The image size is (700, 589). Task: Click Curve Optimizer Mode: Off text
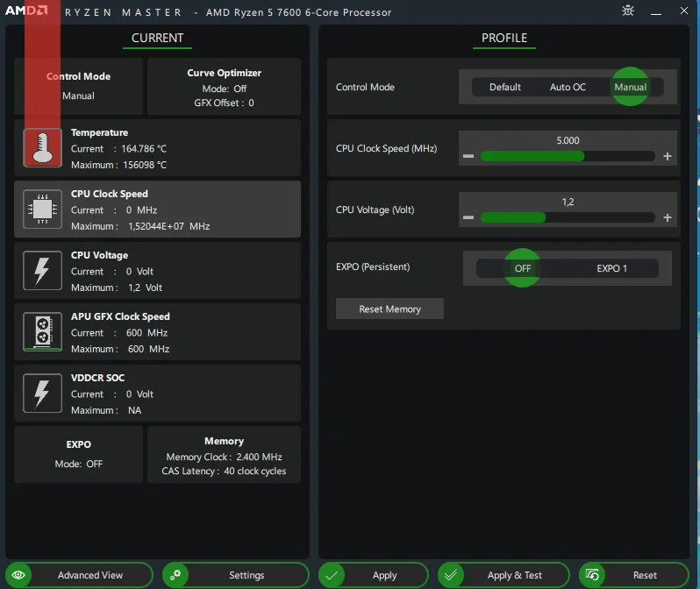[224, 89]
